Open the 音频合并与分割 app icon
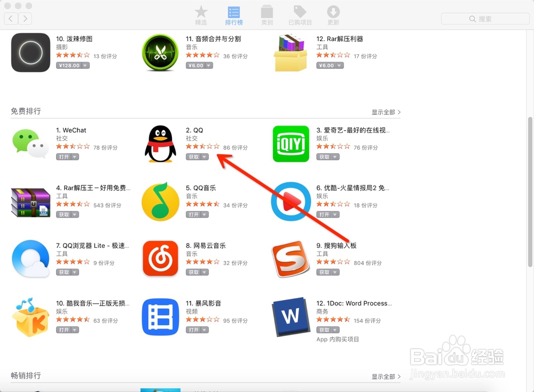This screenshot has height=392, width=534. tap(160, 52)
